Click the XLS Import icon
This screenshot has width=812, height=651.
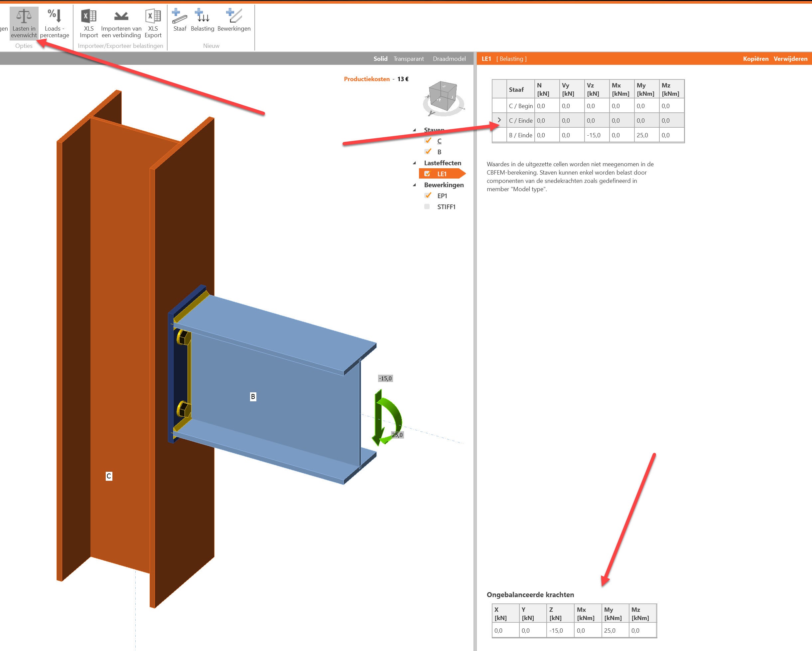tap(88, 16)
